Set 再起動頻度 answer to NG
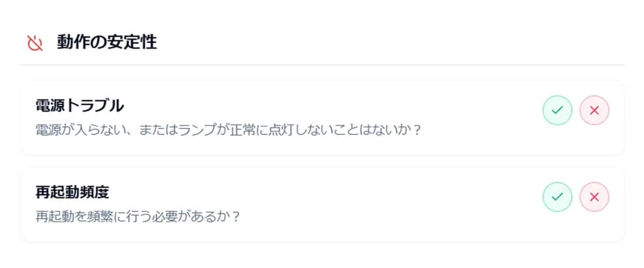The image size is (644, 268). click(594, 197)
